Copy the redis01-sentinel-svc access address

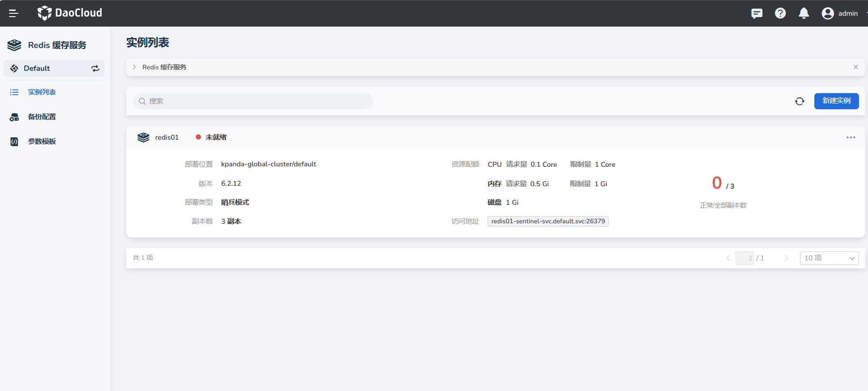coord(548,221)
